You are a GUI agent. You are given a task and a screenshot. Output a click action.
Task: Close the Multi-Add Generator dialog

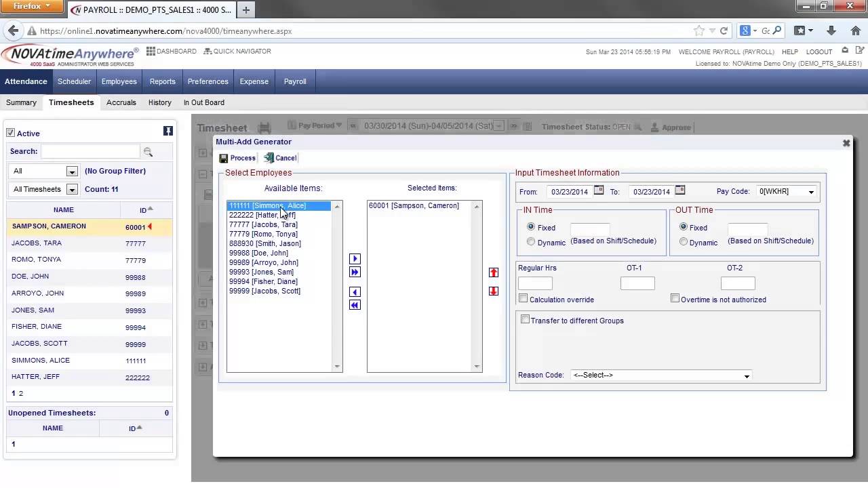coord(846,143)
